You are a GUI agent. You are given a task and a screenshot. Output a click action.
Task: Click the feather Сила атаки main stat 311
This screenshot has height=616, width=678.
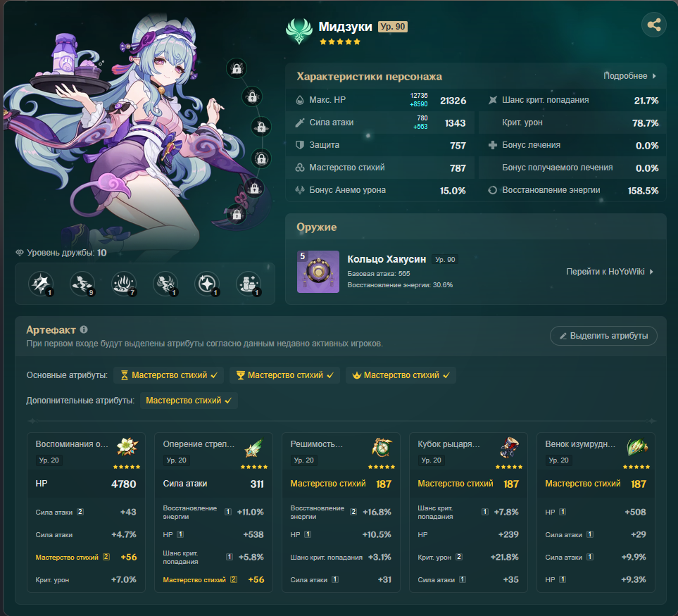[x=257, y=484]
